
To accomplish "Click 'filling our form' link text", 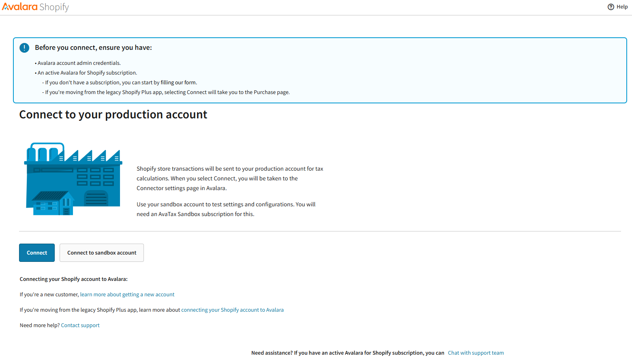I will point(178,83).
